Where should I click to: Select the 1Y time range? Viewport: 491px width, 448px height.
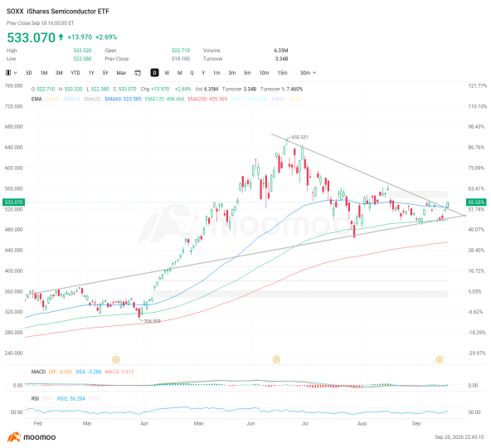pos(91,73)
